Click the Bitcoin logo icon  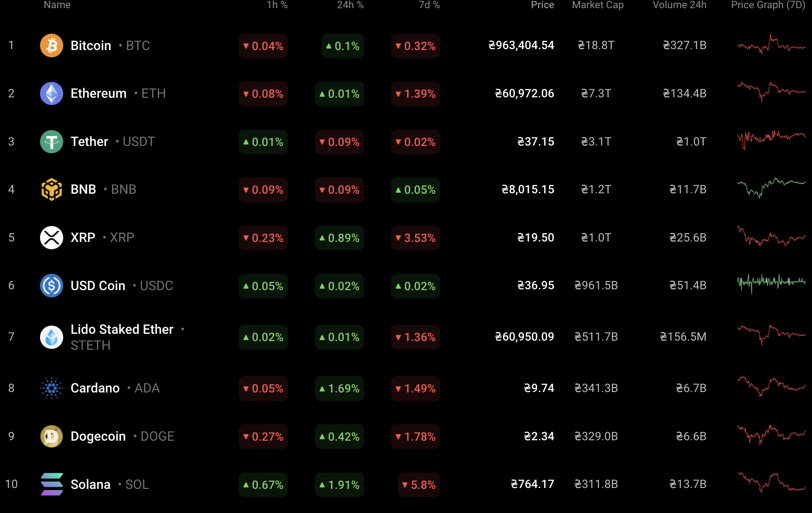point(51,45)
